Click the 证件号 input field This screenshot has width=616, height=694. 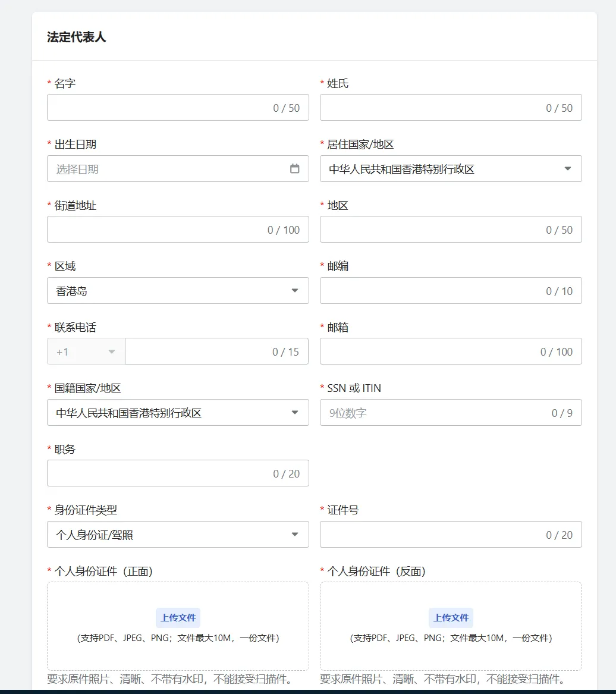430,535
